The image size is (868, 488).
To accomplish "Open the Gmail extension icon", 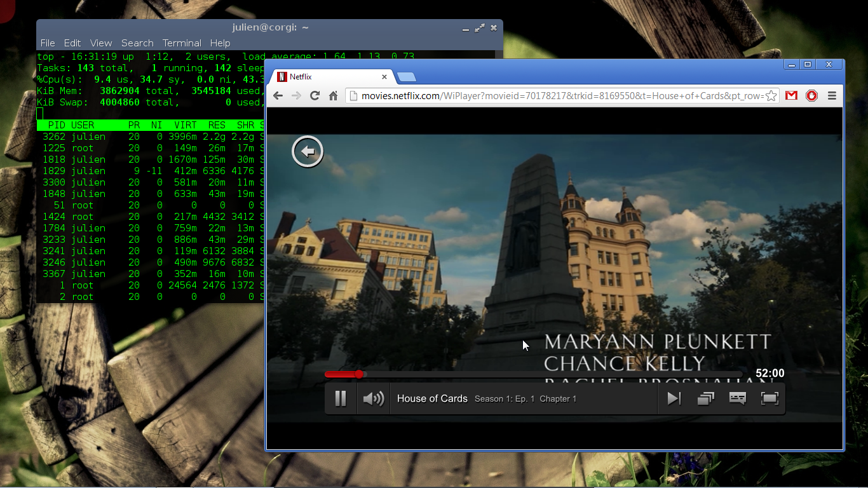I will [791, 95].
